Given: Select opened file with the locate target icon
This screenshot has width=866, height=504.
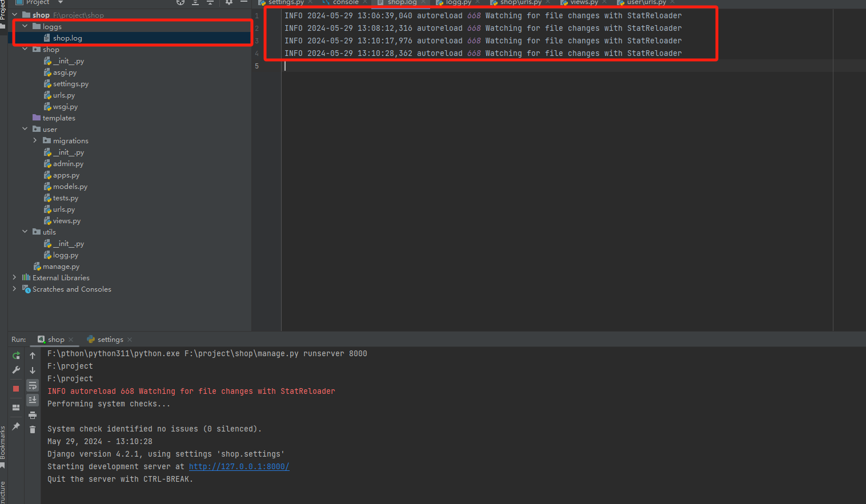Looking at the screenshot, I should click(181, 2).
